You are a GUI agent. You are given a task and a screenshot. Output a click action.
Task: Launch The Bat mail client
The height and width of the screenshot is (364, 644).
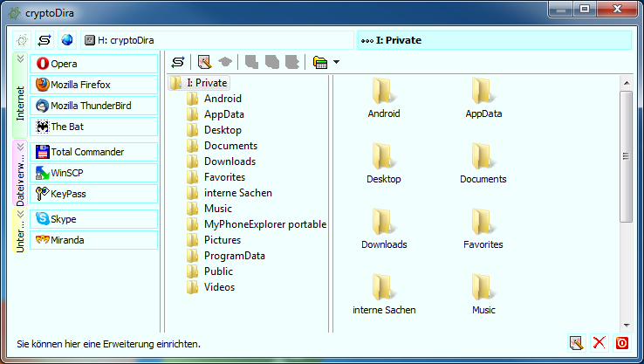(x=93, y=127)
